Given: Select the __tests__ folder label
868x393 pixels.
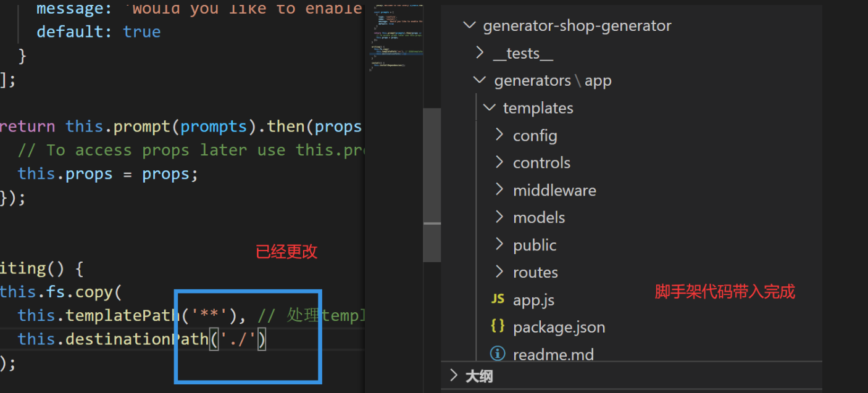Looking at the screenshot, I should click(x=523, y=54).
